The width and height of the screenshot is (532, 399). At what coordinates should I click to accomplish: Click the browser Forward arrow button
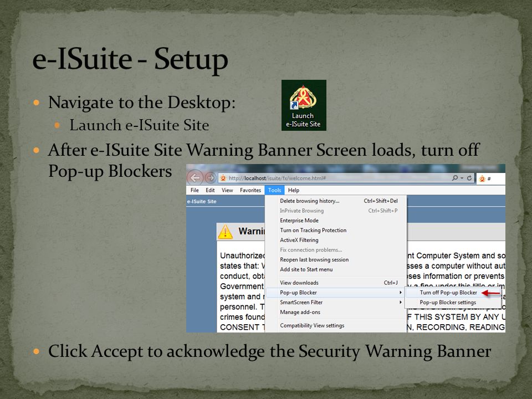pos(211,178)
